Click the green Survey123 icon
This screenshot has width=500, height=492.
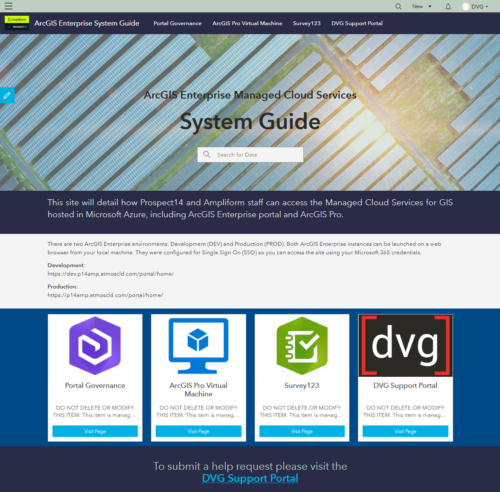[302, 345]
